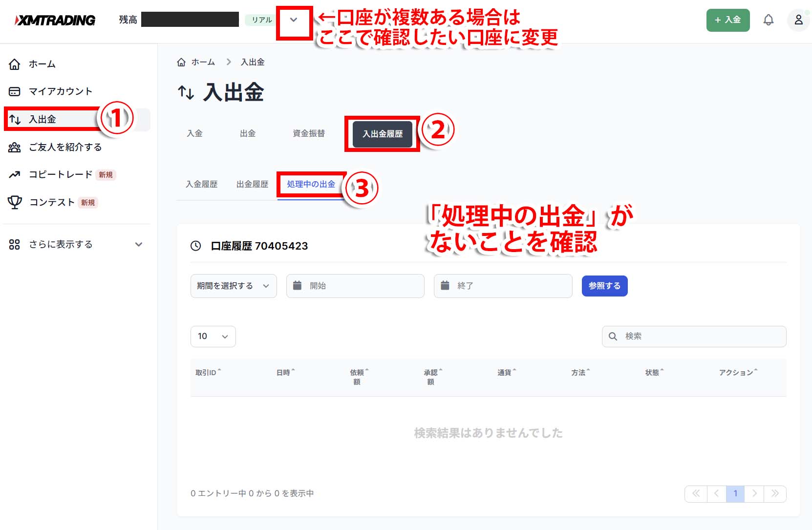The image size is (812, 530).
Task: Open the 出金履歴 sub-tab
Action: click(252, 184)
